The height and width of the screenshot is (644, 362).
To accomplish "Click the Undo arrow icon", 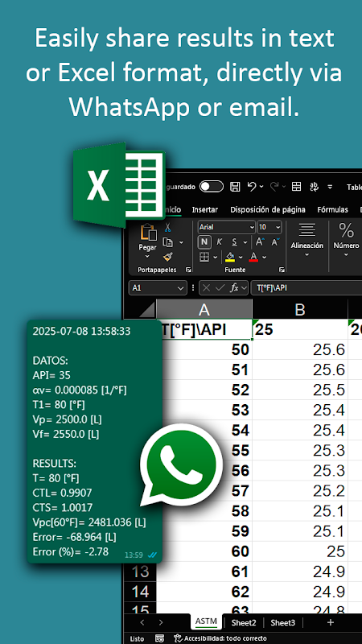I will coord(252,187).
